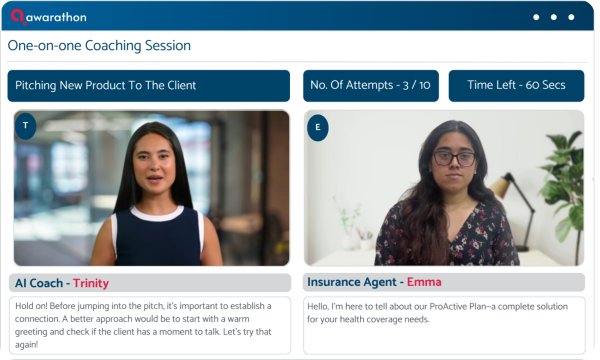The width and height of the screenshot is (600, 360).
Task: Click the No. Of Attempts 3/10 indicator
Action: [371, 86]
